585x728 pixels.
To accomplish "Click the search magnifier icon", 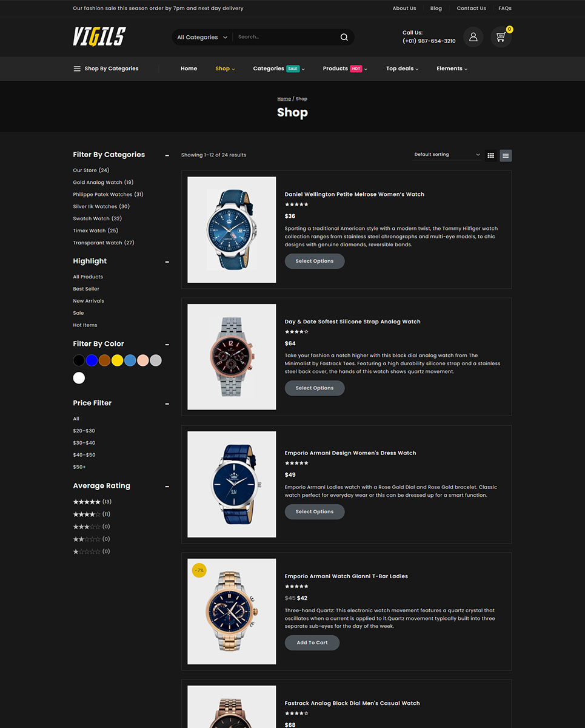I will point(344,37).
